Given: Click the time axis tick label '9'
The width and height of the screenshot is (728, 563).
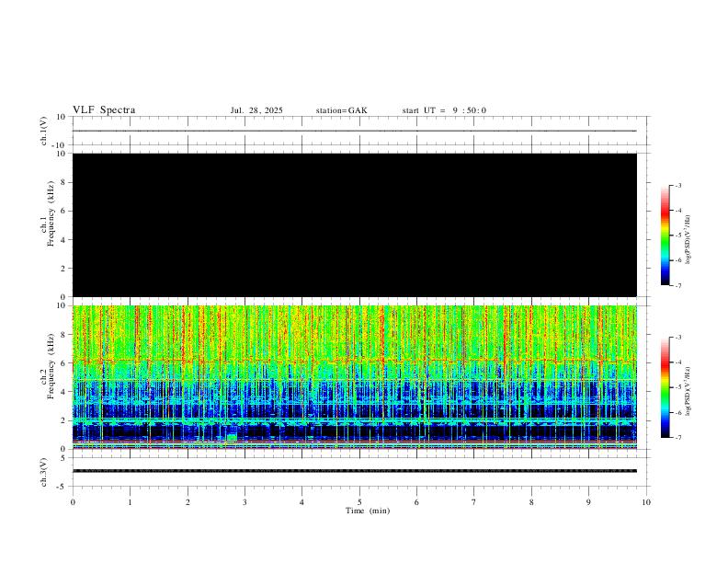Looking at the screenshot, I should click(588, 502).
